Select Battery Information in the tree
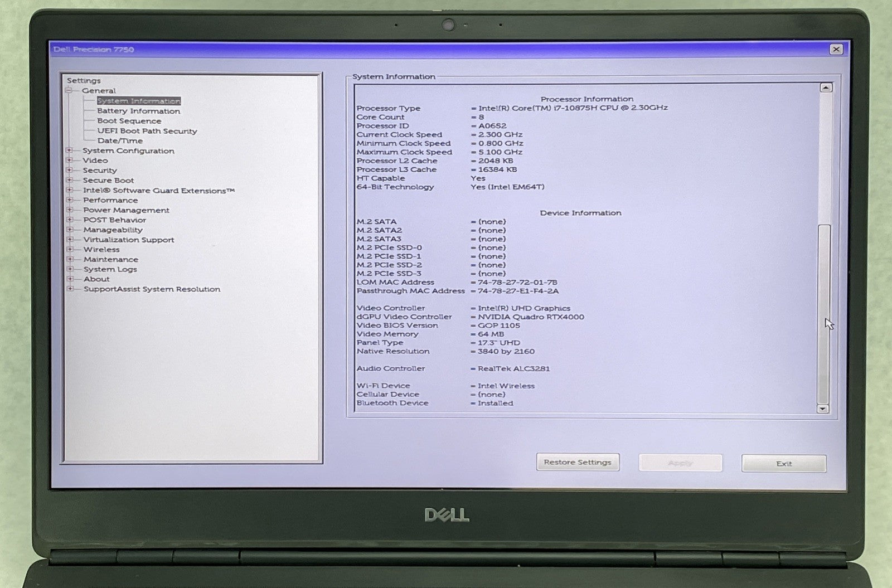 click(x=138, y=111)
